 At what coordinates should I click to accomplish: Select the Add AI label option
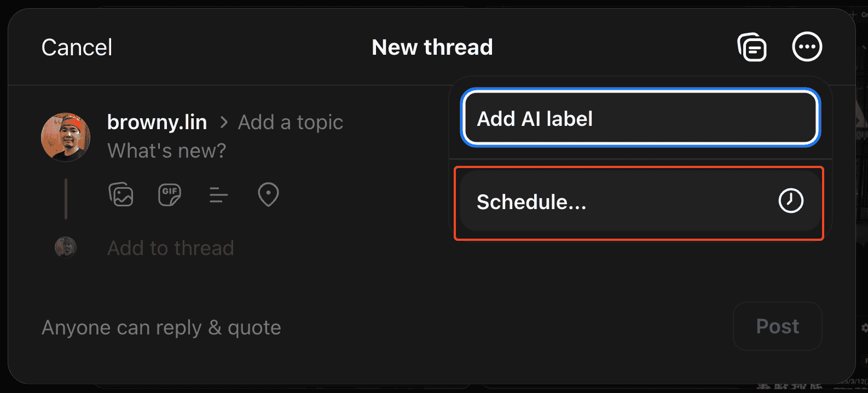[639, 118]
